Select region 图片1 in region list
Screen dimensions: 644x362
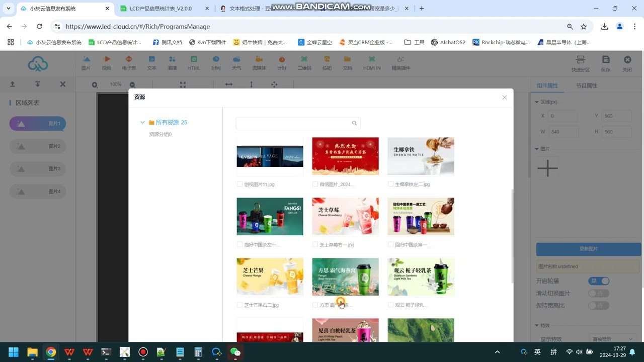point(38,124)
